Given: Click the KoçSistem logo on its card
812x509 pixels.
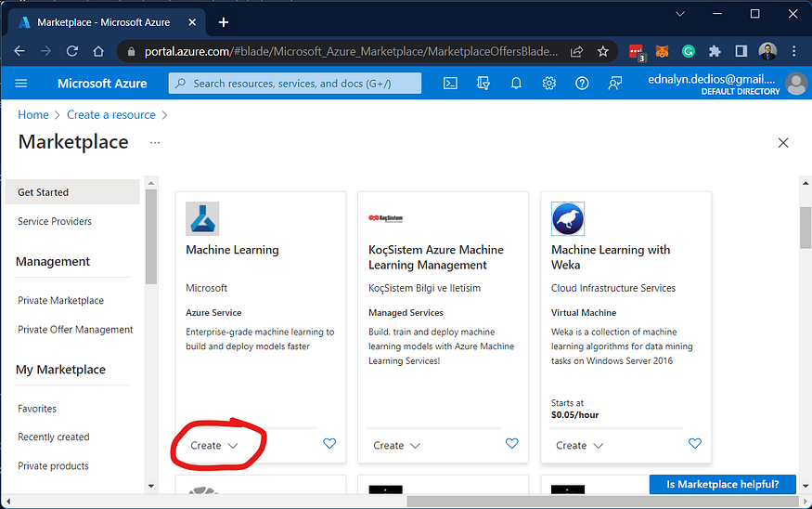Looking at the screenshot, I should click(x=385, y=218).
